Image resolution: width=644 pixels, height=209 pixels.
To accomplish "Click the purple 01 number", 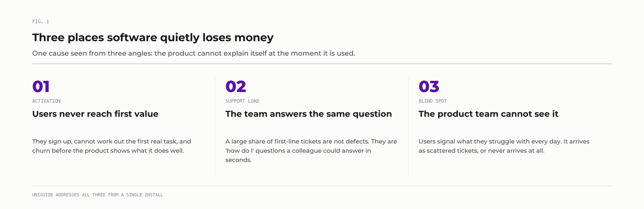I will click(41, 87).
